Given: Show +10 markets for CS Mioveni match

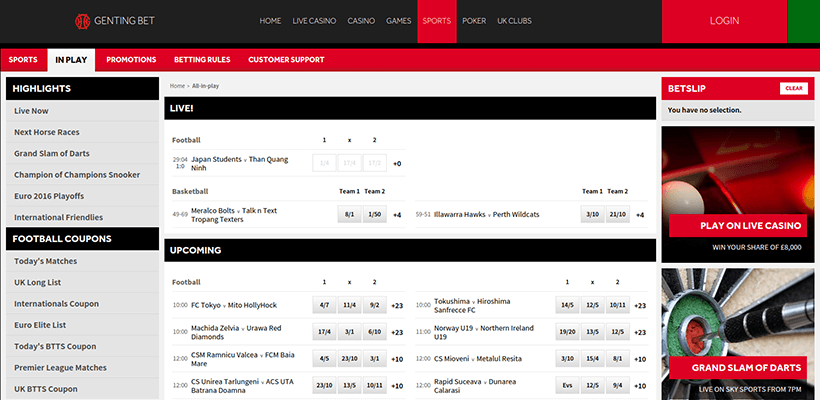Looking at the screenshot, I should tap(641, 359).
